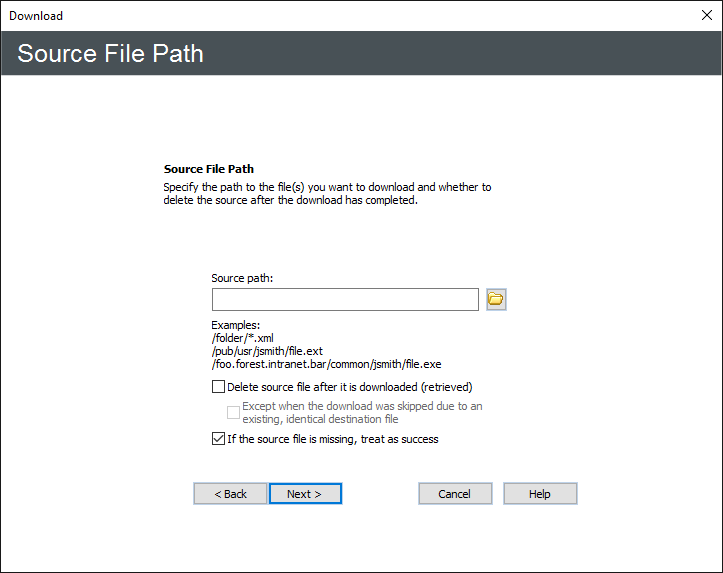The image size is (723, 573).
Task: Click the large 'Source File Path' banner title
Action: [x=110, y=53]
